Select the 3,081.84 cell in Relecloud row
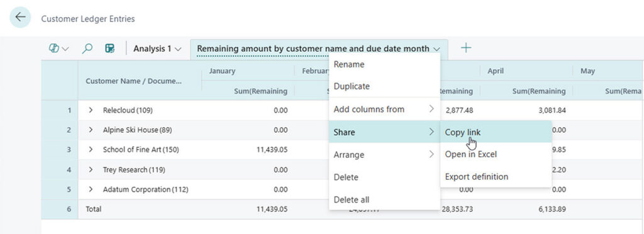 pyautogui.click(x=526, y=110)
